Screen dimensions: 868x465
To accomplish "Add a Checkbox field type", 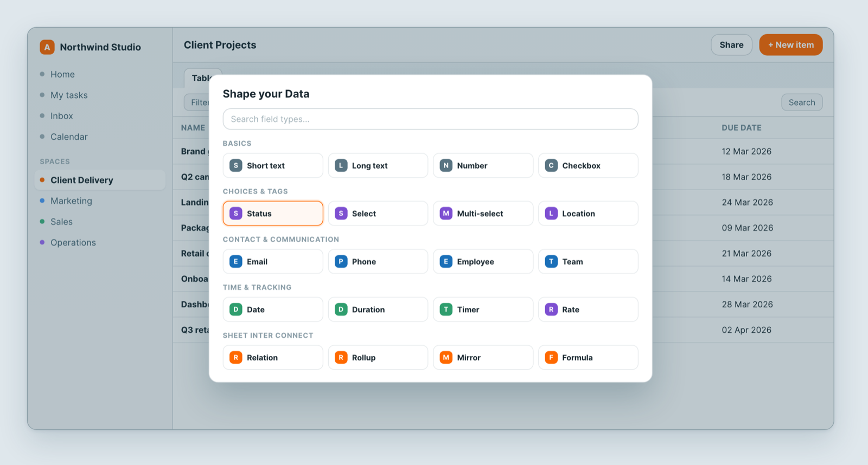I will [x=588, y=165].
